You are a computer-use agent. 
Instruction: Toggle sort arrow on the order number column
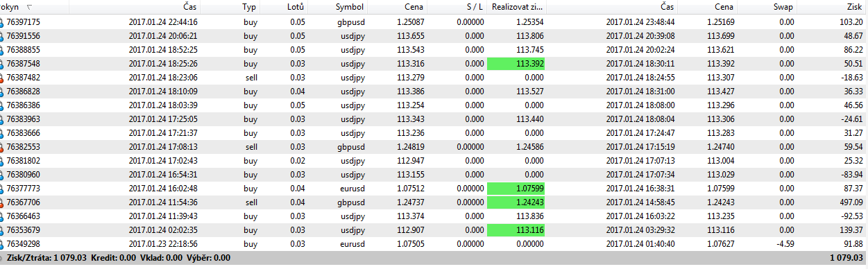pyautogui.click(x=29, y=7)
